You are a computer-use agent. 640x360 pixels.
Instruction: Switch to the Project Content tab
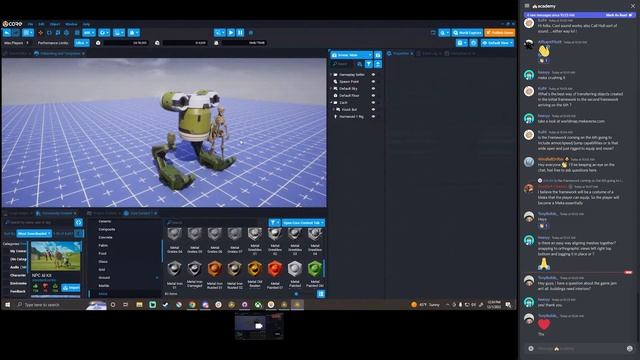(x=104, y=213)
